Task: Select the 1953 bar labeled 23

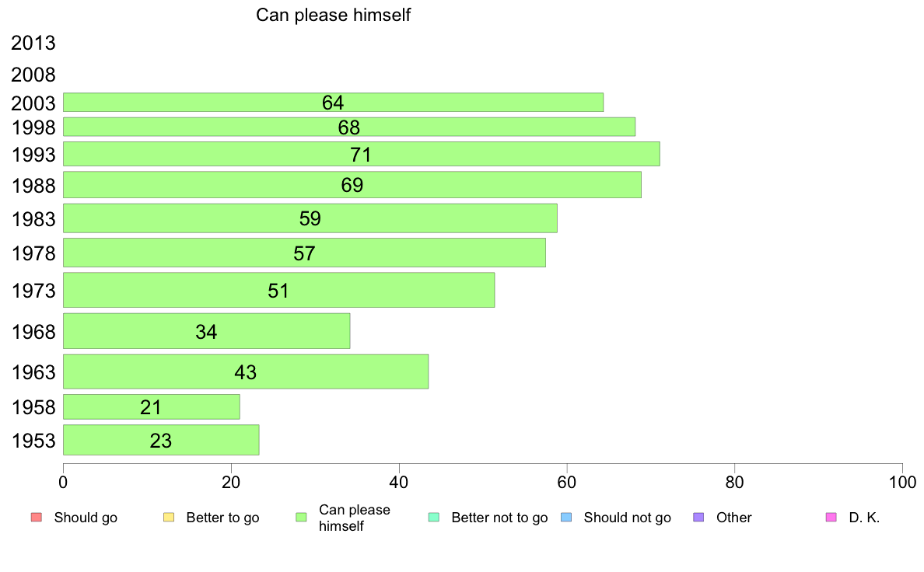Action: (x=161, y=440)
